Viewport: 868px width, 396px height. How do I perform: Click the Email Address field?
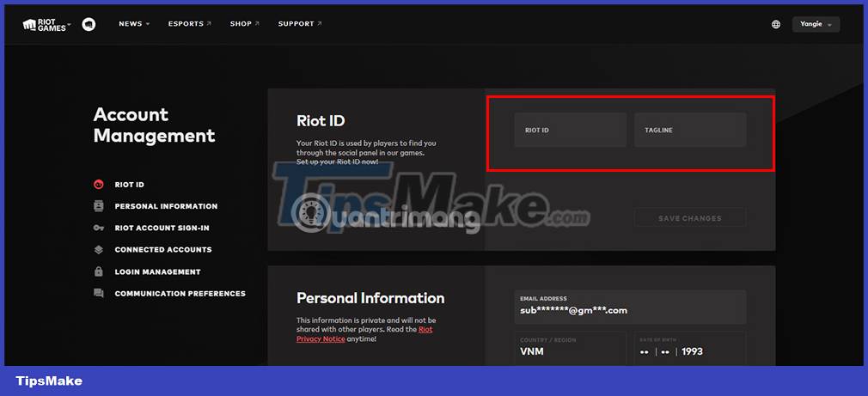[630, 307]
